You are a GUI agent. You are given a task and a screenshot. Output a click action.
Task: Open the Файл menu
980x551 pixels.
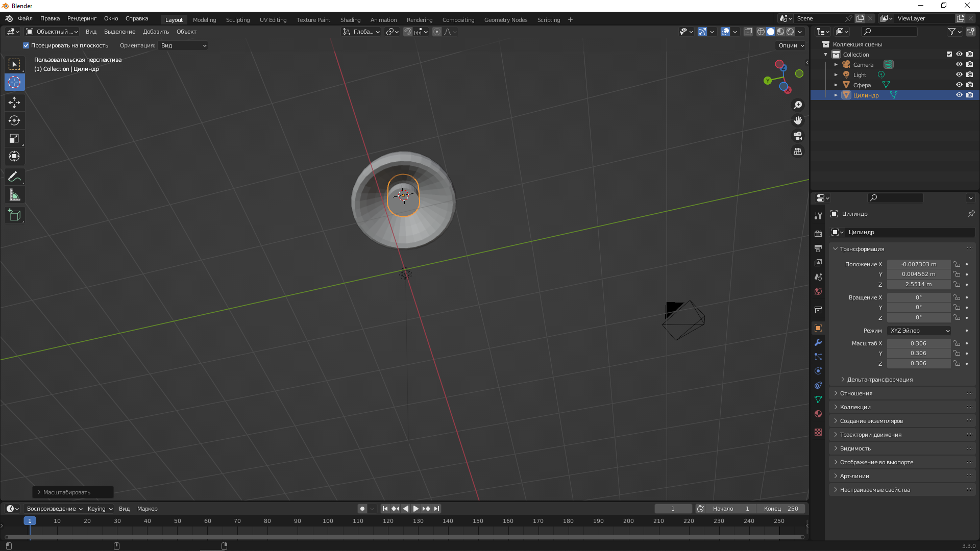pos(25,18)
